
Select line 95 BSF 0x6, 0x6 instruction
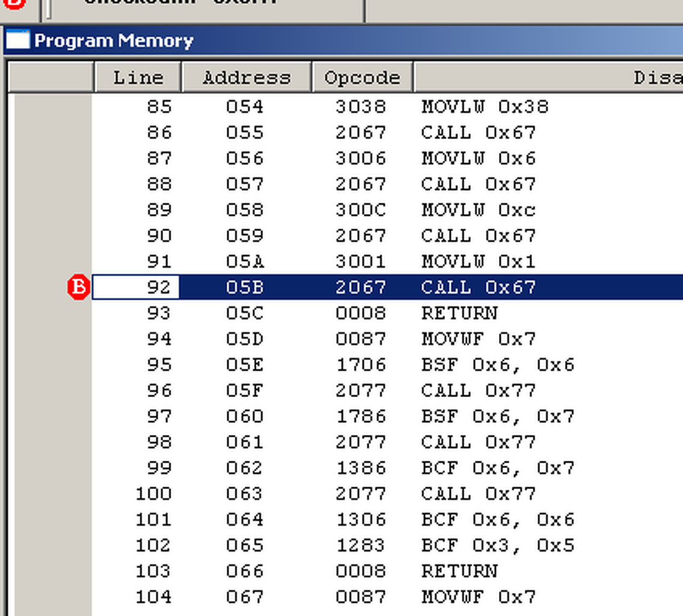tap(498, 365)
